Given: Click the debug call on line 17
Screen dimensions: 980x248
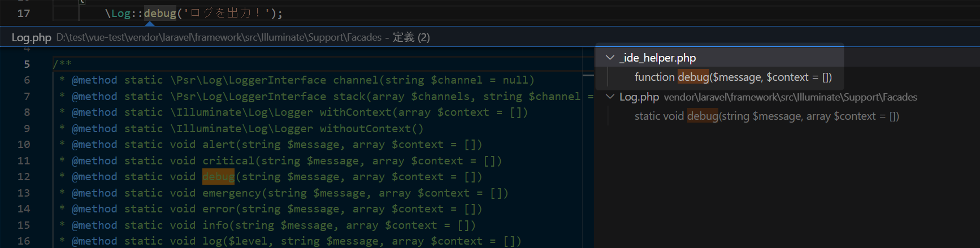Looking at the screenshot, I should tap(160, 13).
